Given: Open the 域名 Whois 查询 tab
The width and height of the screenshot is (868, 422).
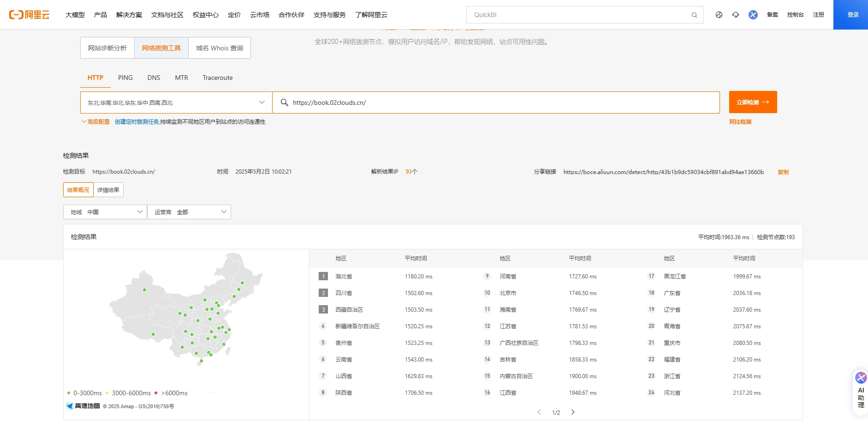Looking at the screenshot, I should 219,48.
